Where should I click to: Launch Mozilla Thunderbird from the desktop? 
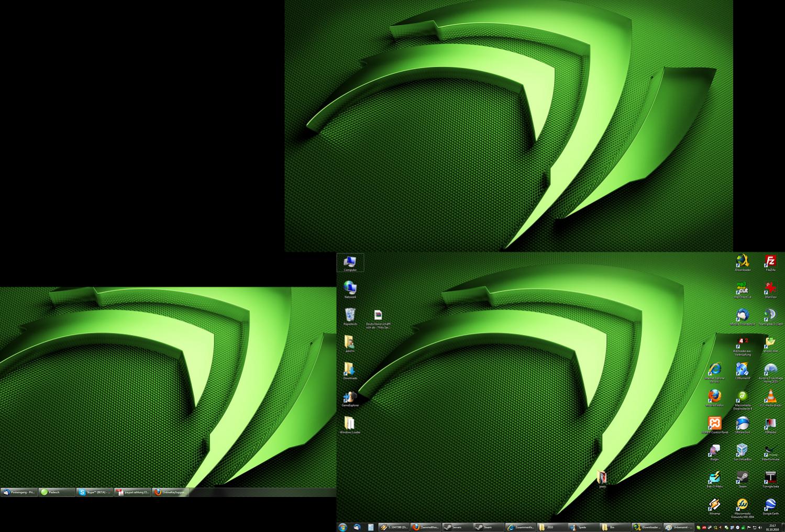tap(743, 317)
